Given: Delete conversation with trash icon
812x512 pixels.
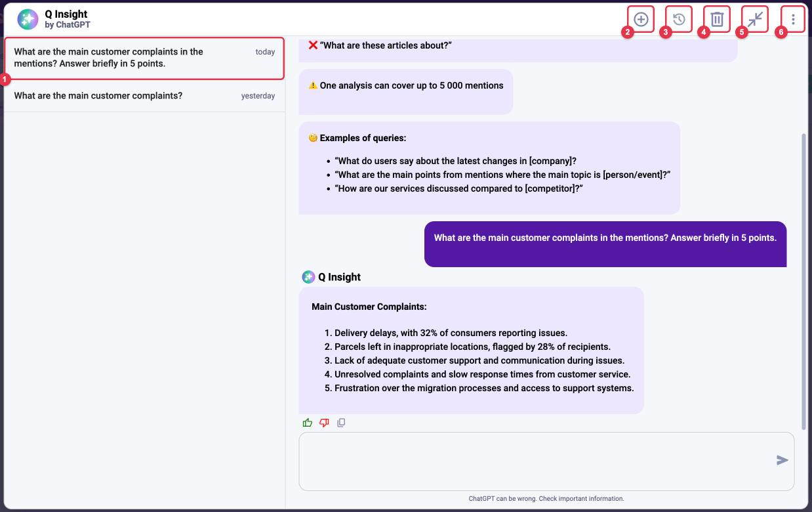Looking at the screenshot, I should (717, 20).
